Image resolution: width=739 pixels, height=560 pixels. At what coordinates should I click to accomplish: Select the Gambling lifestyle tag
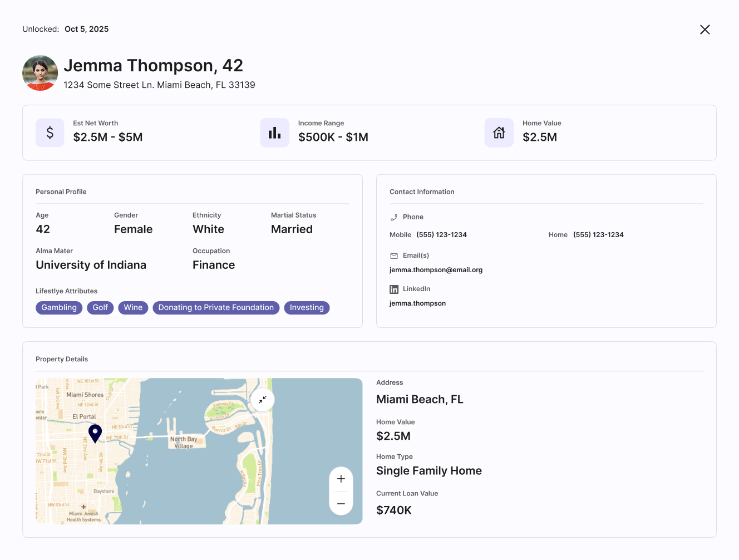point(59,308)
